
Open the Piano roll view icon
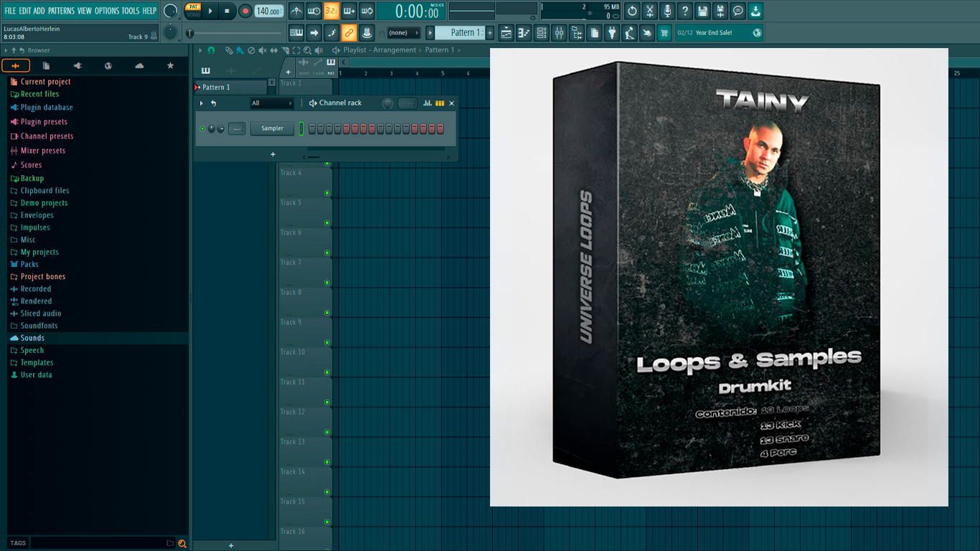[x=524, y=32]
